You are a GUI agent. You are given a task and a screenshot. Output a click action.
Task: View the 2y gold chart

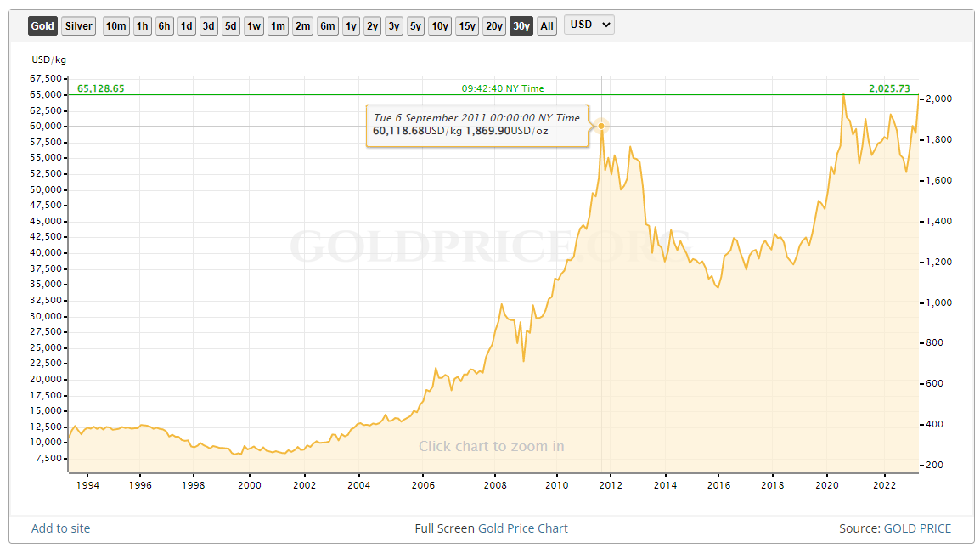coord(373,26)
